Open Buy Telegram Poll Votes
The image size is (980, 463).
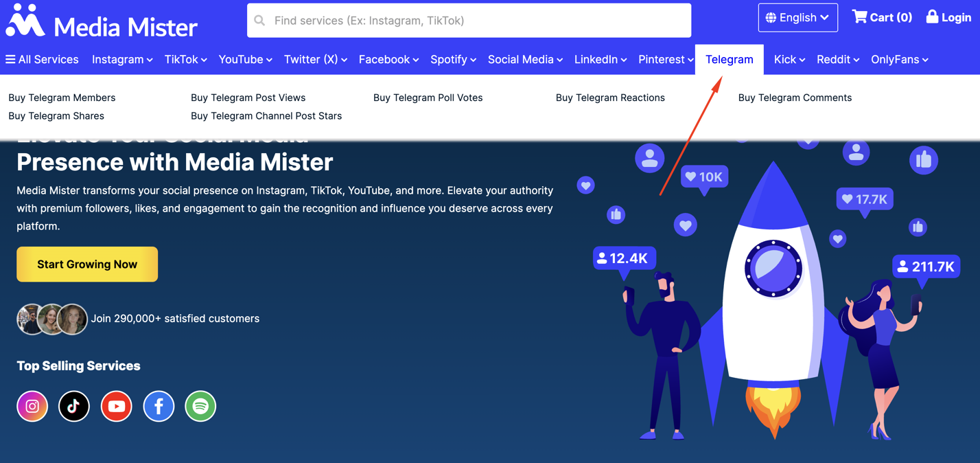(x=428, y=98)
